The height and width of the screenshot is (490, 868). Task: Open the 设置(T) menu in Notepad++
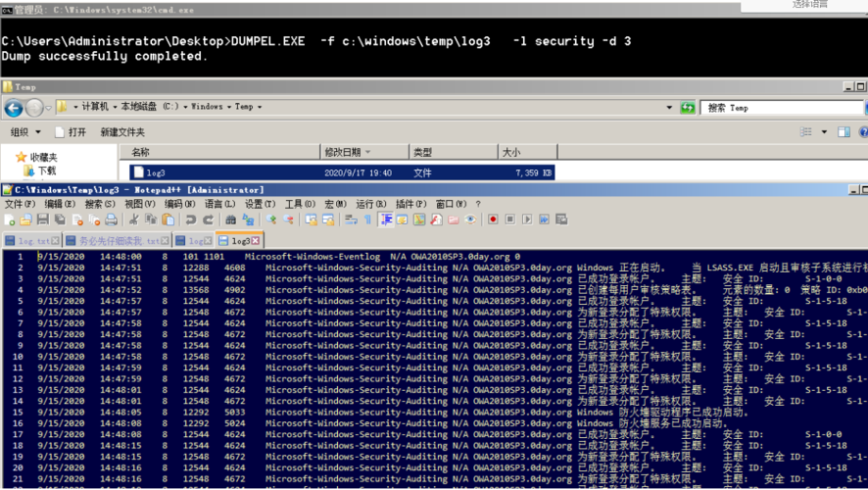(x=260, y=204)
